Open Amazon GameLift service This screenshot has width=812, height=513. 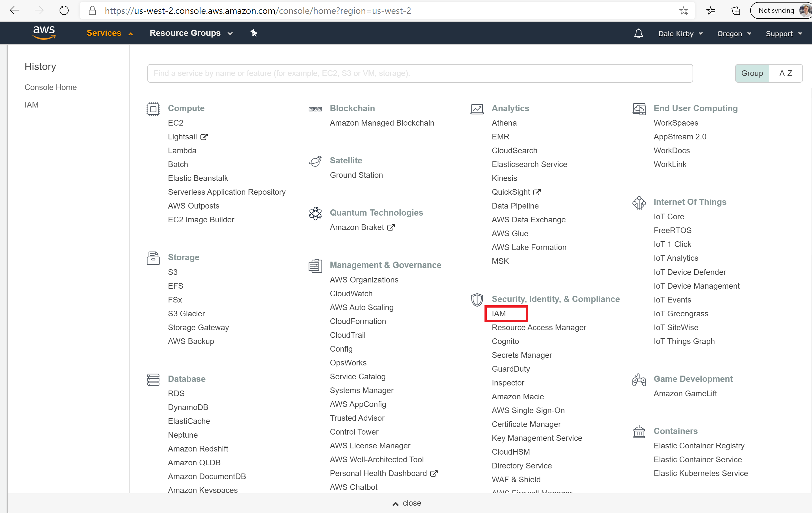click(x=685, y=393)
